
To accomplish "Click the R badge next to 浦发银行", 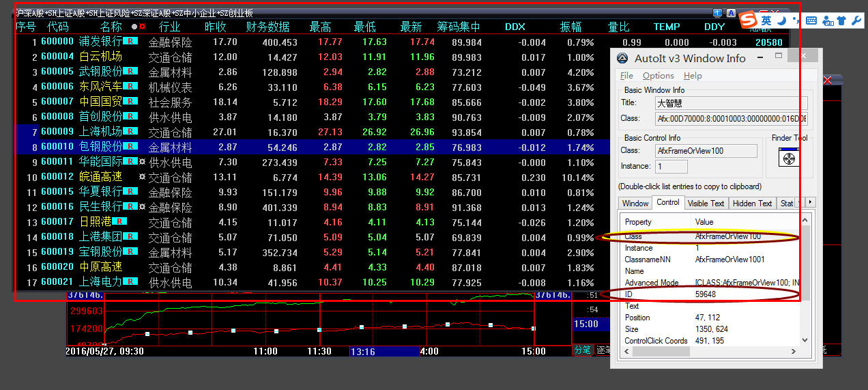I will [x=131, y=42].
